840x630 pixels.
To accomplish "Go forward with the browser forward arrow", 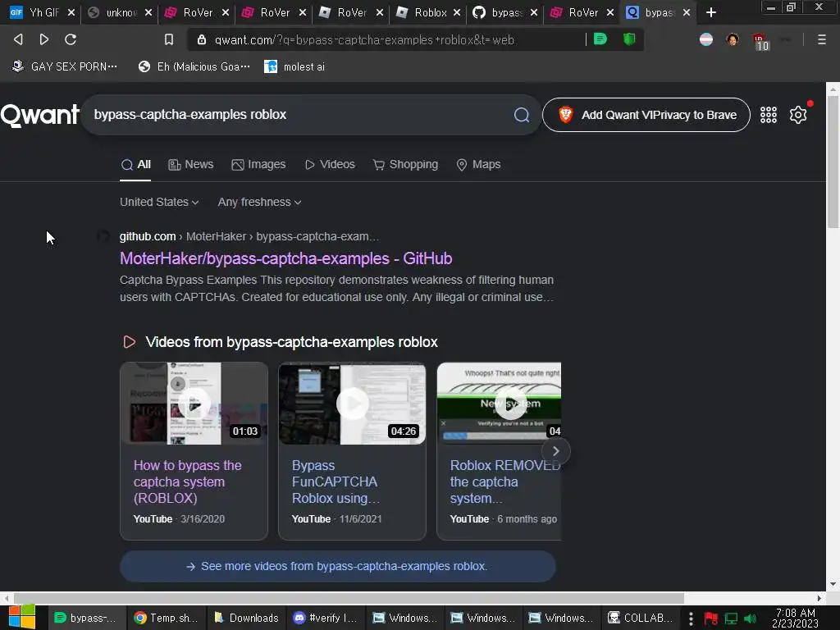I will 44,39.
